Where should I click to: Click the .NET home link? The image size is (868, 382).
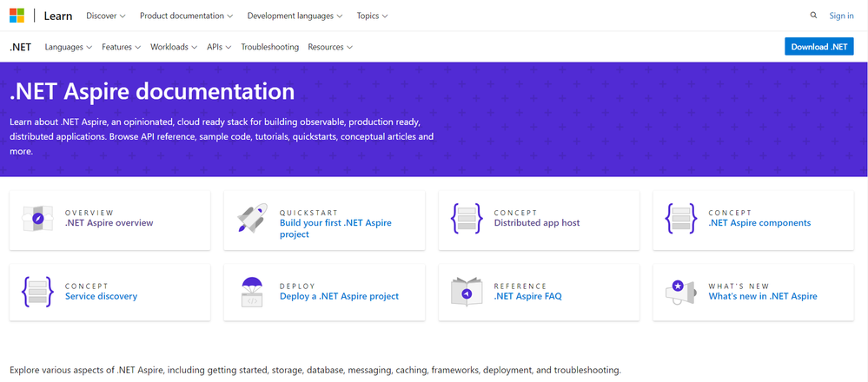click(21, 47)
